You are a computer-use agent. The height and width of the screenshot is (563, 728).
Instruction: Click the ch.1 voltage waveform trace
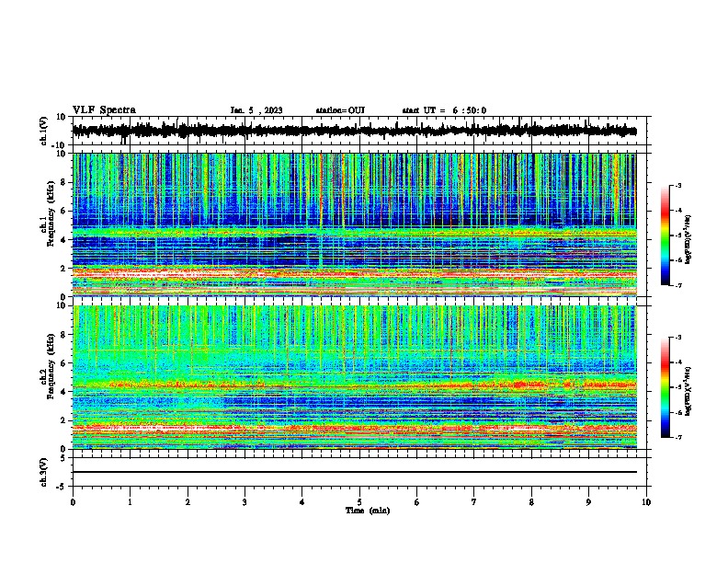(354, 131)
